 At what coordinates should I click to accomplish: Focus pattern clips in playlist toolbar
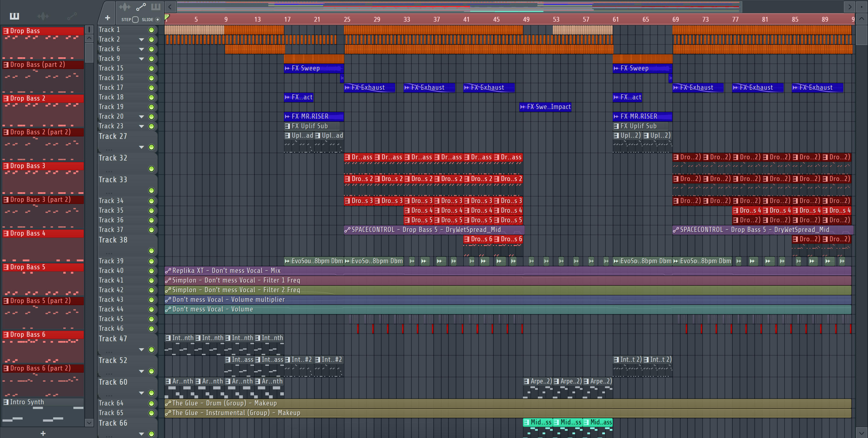coord(156,7)
